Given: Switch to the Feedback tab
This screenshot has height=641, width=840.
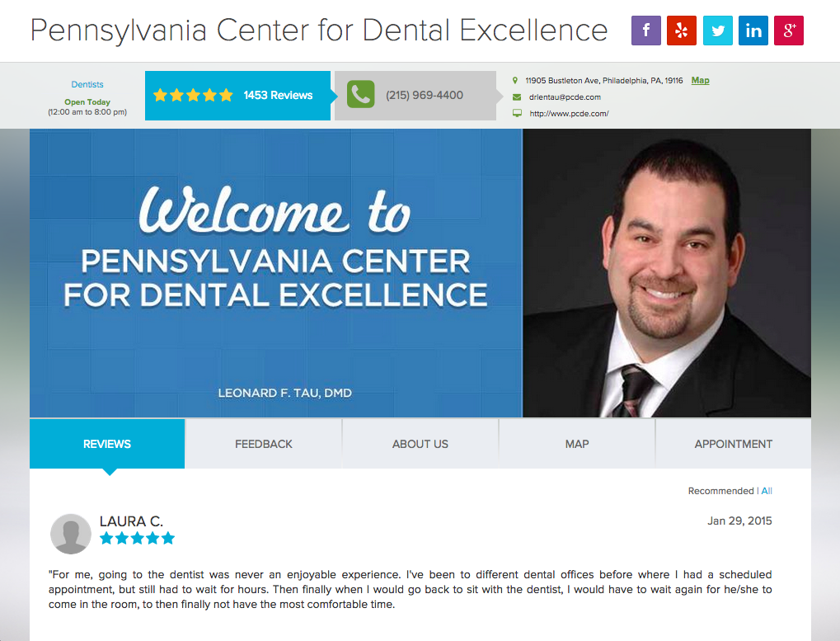Looking at the screenshot, I should pyautogui.click(x=264, y=444).
